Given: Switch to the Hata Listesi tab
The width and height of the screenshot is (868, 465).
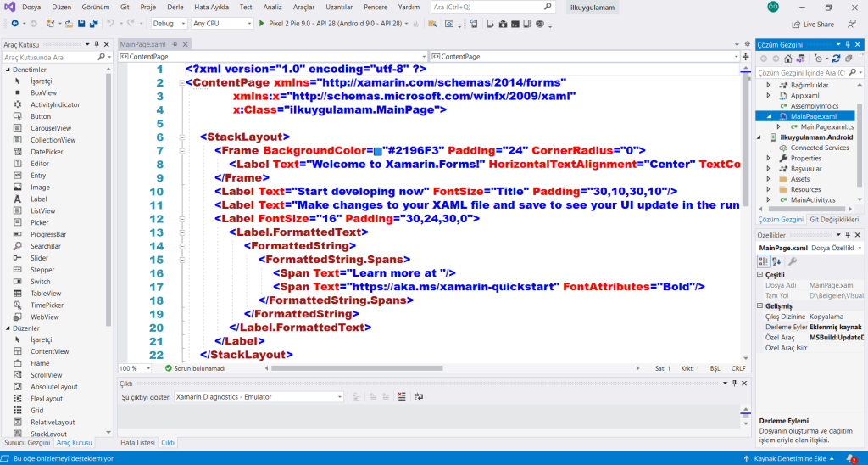Looking at the screenshot, I should pos(136,442).
